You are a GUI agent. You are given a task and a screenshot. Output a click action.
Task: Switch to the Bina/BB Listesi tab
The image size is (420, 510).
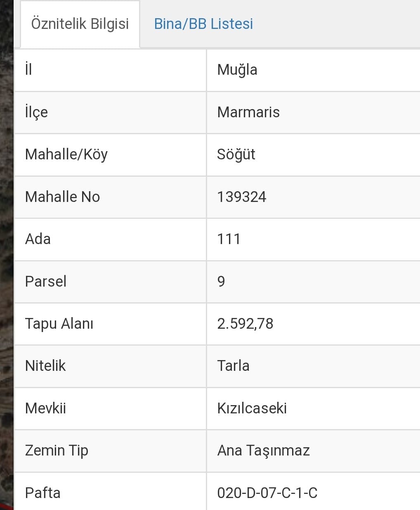click(203, 24)
